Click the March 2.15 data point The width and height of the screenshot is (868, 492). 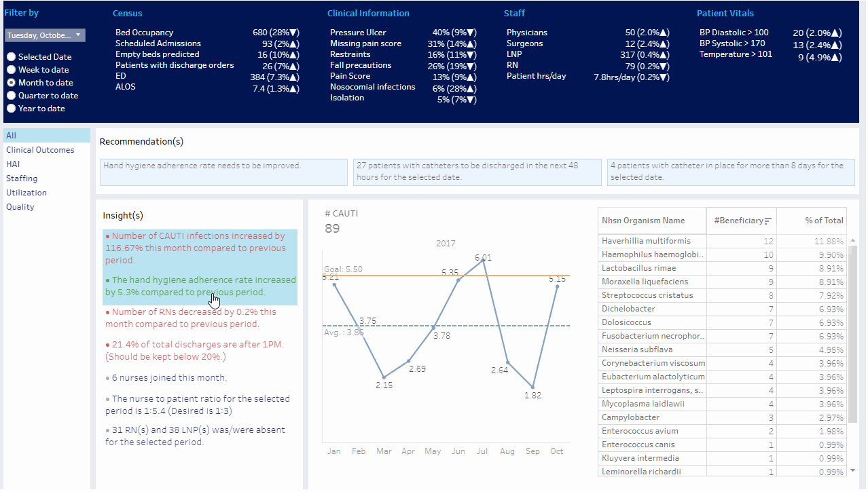click(x=384, y=377)
